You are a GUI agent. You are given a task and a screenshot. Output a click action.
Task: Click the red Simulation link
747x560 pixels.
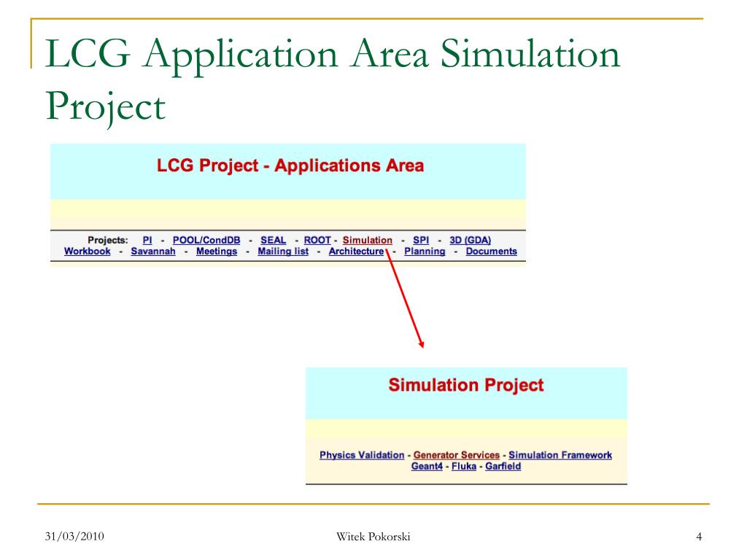[368, 240]
